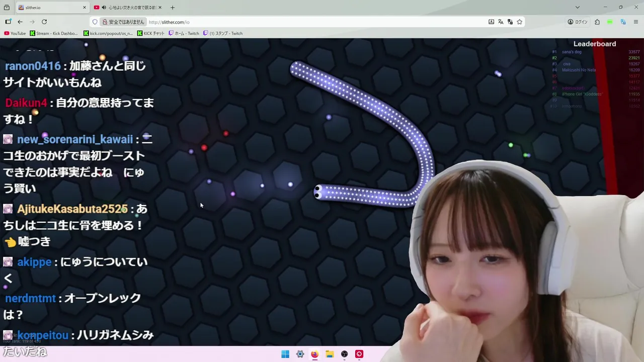The width and height of the screenshot is (644, 362).
Task: Select leaderboard entry Makizushi No Neta
Action: coord(579,70)
